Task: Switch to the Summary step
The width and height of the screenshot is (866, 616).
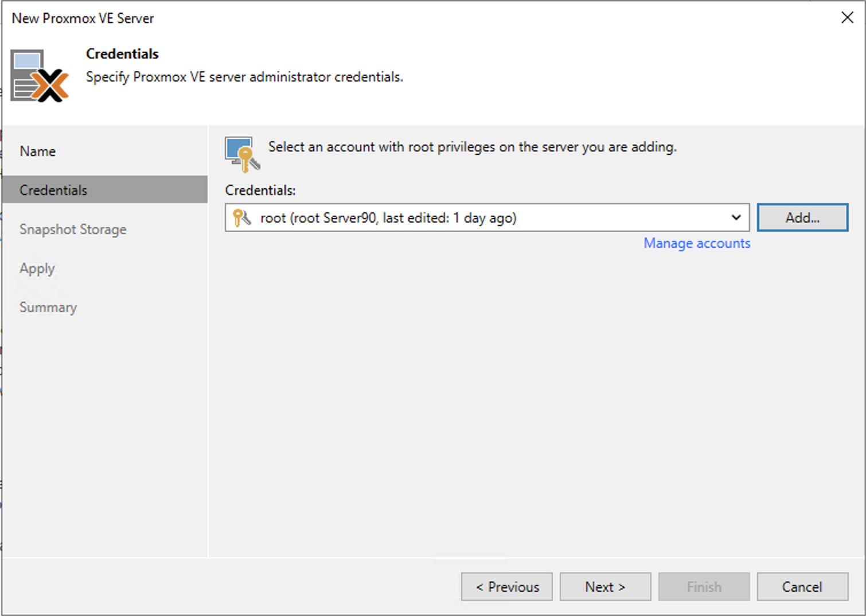Action: tap(48, 307)
